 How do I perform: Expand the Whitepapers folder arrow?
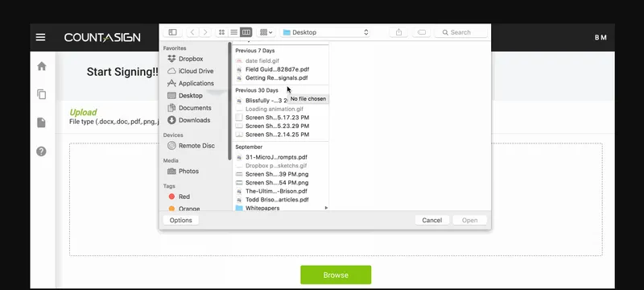tap(326, 208)
